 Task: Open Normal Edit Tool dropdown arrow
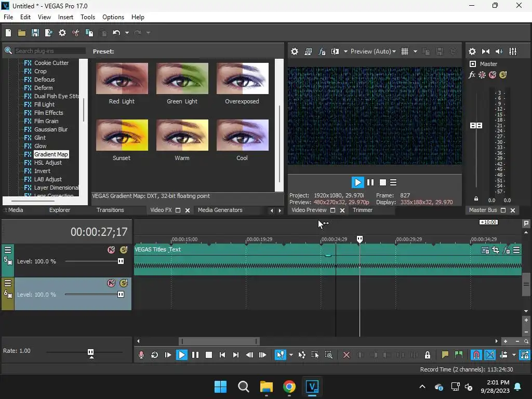(291, 355)
